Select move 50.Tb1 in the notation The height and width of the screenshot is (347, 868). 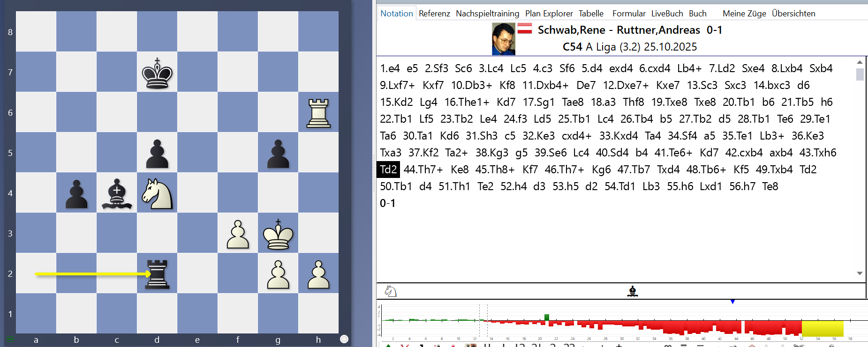[396, 186]
